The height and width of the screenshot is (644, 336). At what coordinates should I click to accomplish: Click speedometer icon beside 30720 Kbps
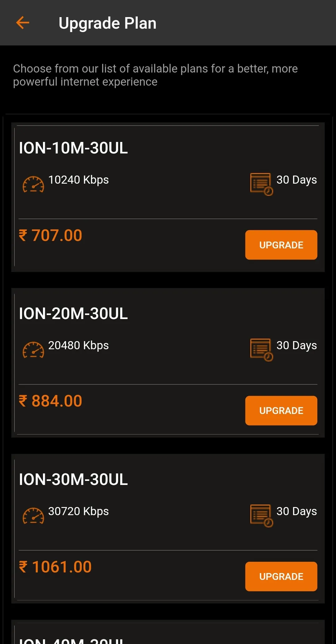pos(33,516)
